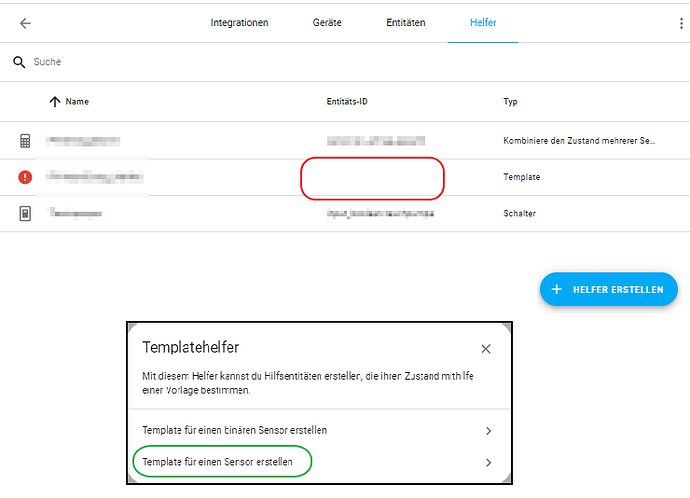Sort by the Typ column header

510,102
